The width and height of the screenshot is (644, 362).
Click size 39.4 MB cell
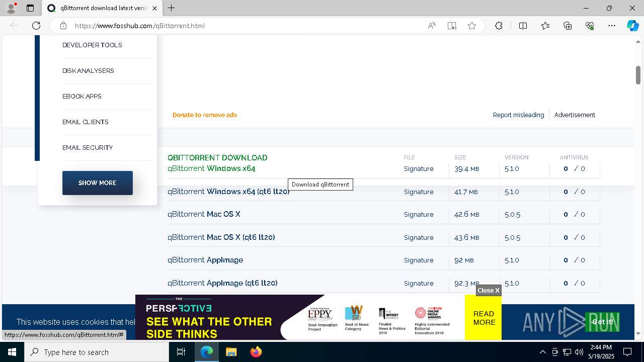(466, 169)
